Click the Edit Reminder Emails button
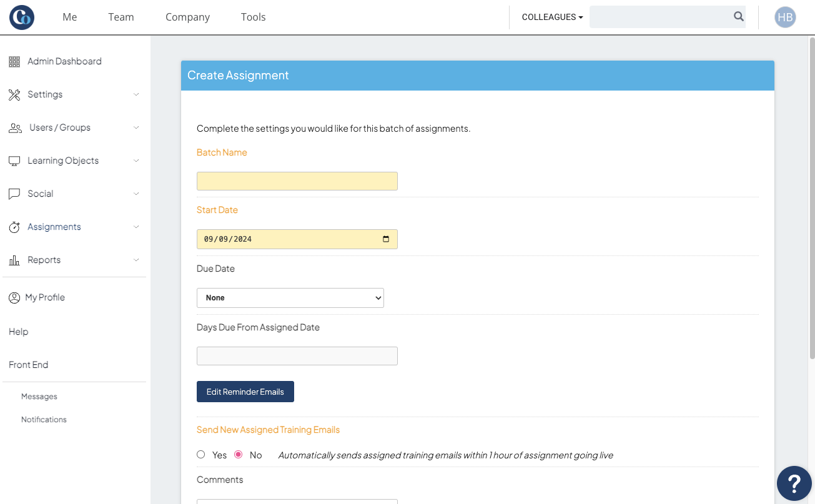 (x=245, y=392)
